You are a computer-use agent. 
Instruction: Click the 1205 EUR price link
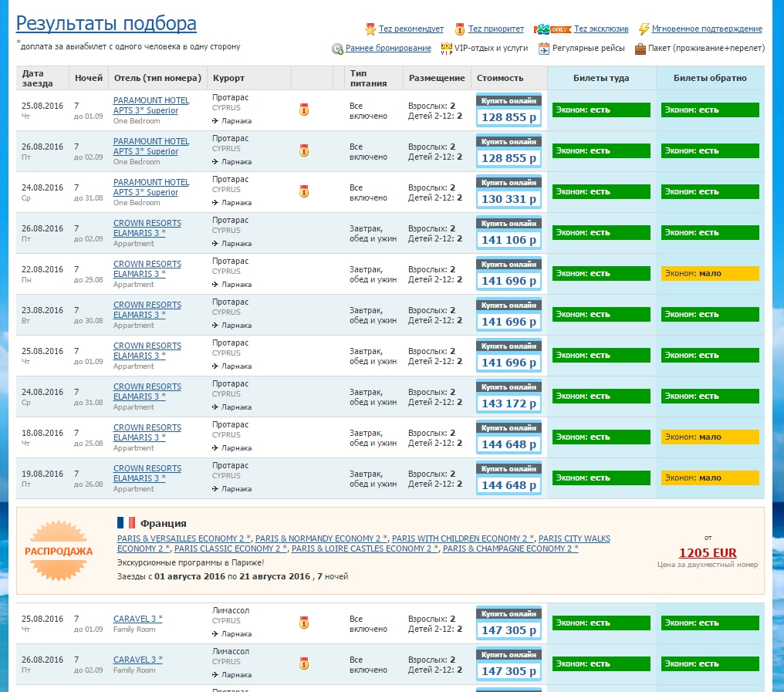(x=708, y=553)
